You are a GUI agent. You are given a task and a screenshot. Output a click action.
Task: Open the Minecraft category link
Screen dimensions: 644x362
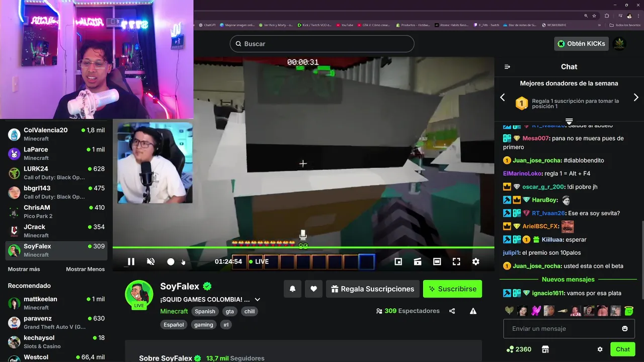pyautogui.click(x=174, y=311)
